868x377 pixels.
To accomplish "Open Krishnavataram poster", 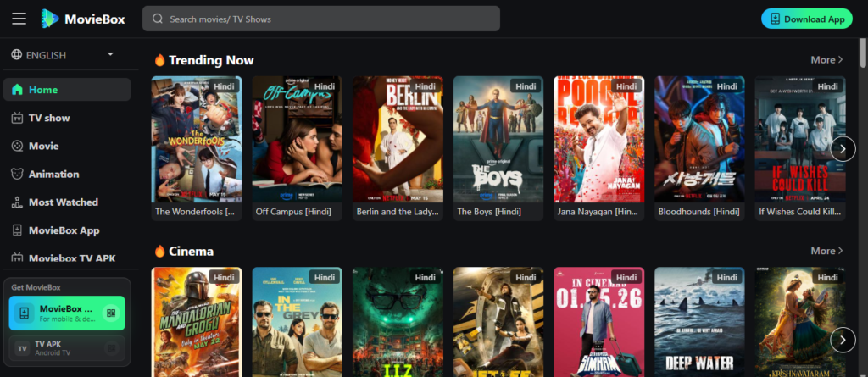I will pyautogui.click(x=800, y=322).
